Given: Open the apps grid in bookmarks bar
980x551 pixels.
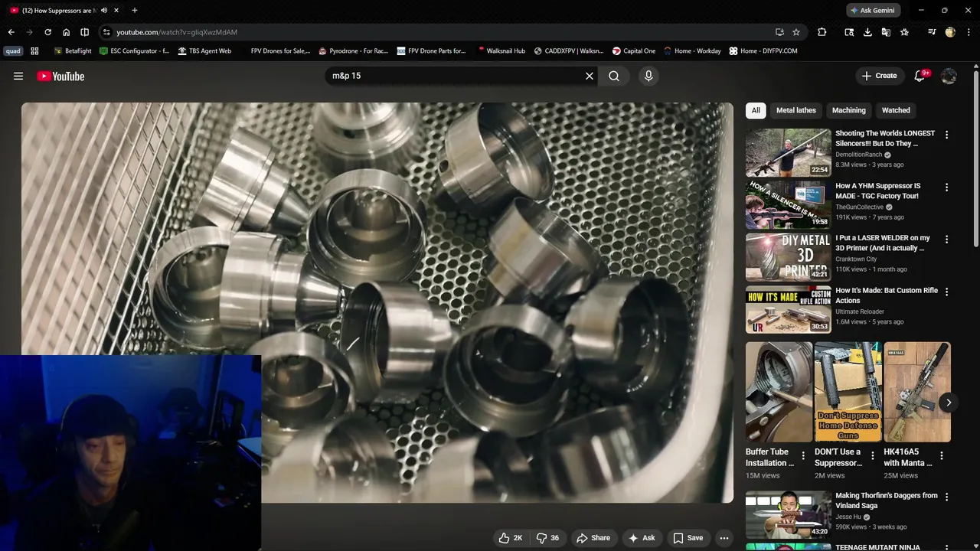Looking at the screenshot, I should point(34,51).
